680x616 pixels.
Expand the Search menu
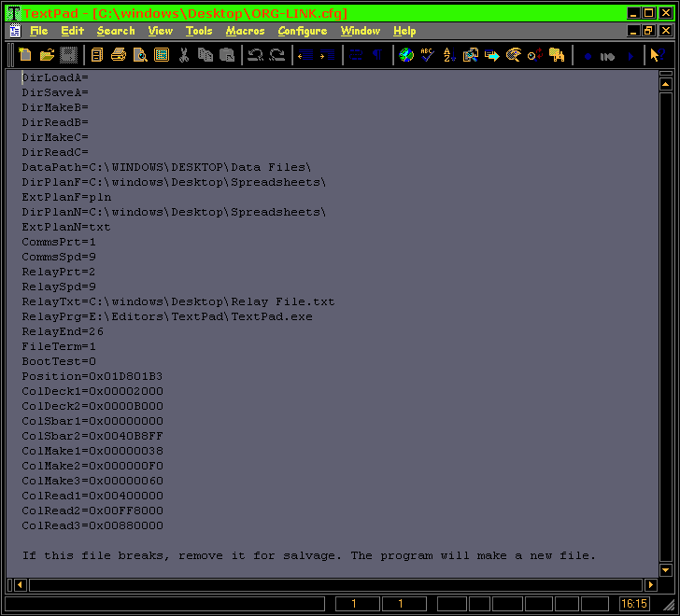click(x=116, y=31)
